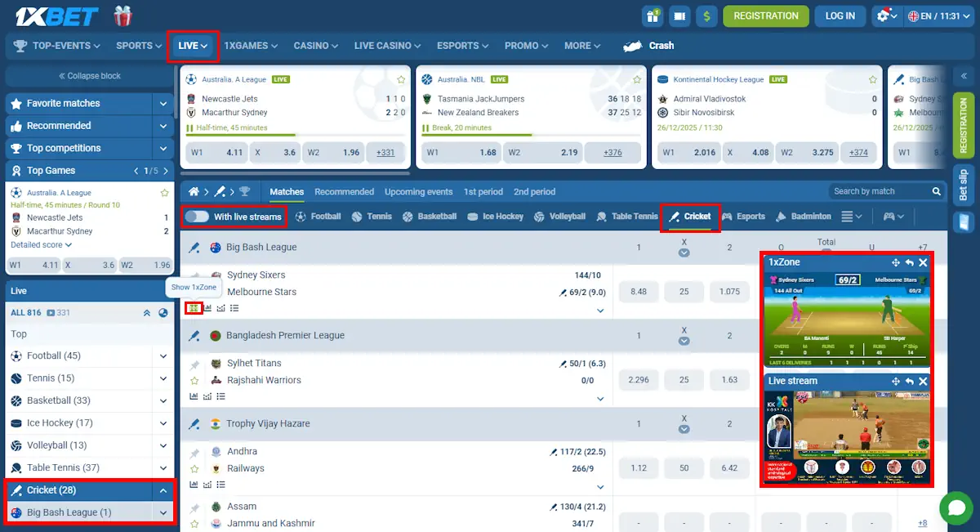Open the payments dollar icon in header
Image resolution: width=980 pixels, height=532 pixels.
pos(706,16)
